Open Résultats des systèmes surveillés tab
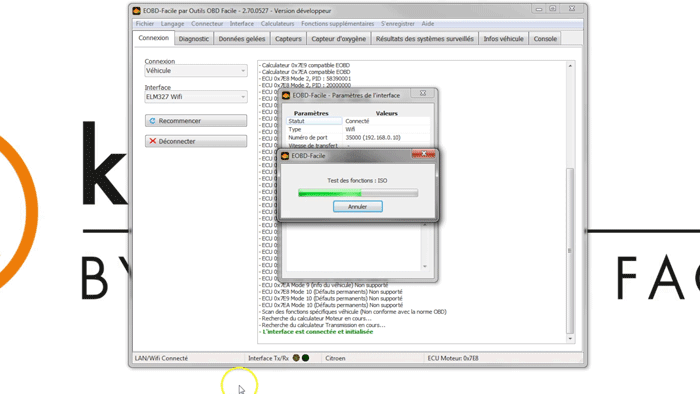 point(425,39)
